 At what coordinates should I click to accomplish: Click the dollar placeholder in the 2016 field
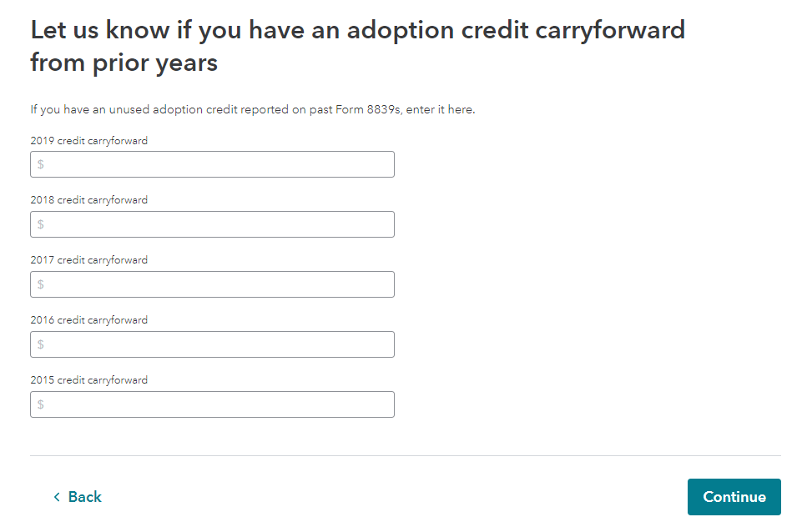point(41,344)
